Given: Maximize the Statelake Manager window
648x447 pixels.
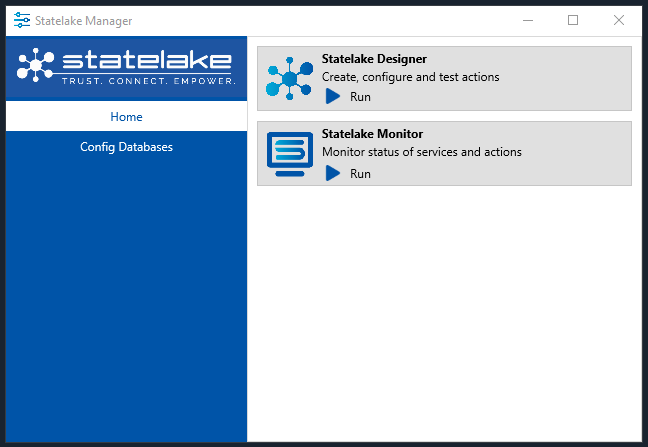Looking at the screenshot, I should coord(573,20).
